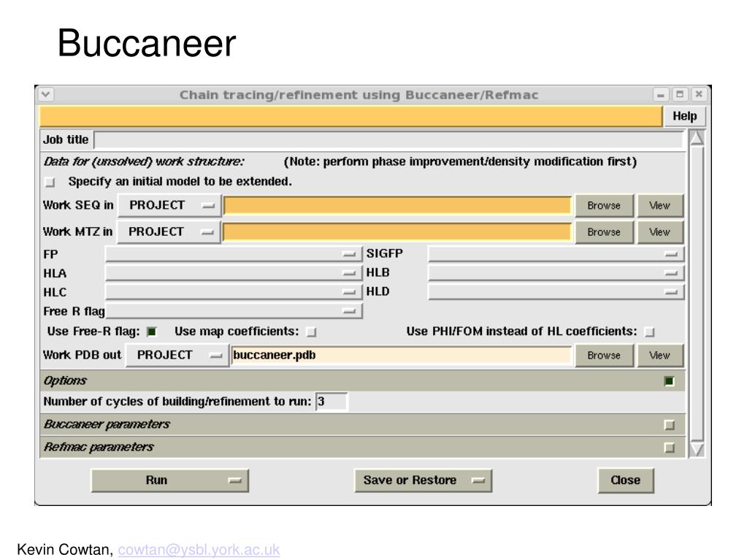Viewport: 747px width, 560px height.
Task: Focus the Job title input field
Action: 388,140
